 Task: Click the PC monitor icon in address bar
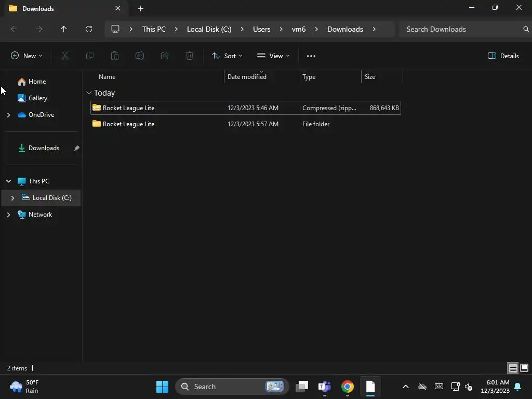(115, 29)
